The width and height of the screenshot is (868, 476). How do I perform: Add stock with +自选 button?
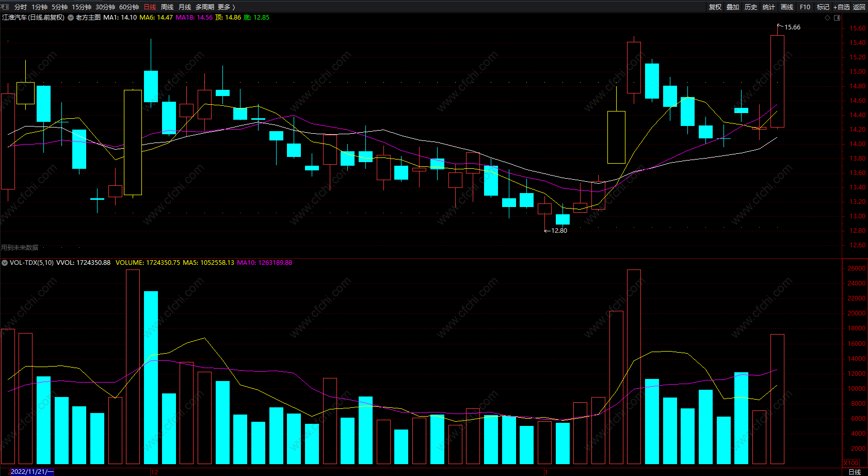842,7
